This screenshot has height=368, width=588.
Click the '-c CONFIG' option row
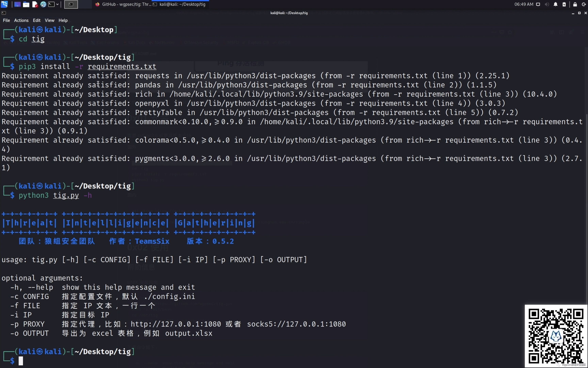[x=102, y=297]
